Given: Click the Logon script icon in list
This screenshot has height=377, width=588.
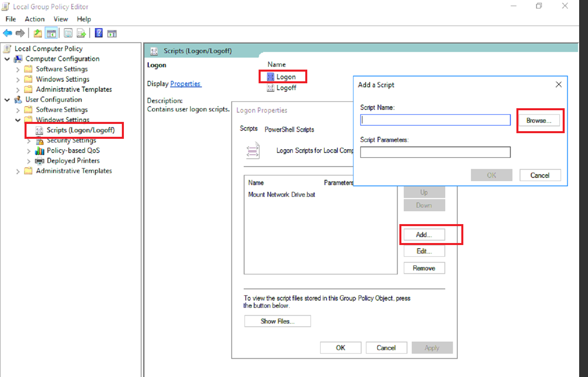Looking at the screenshot, I should click(271, 77).
